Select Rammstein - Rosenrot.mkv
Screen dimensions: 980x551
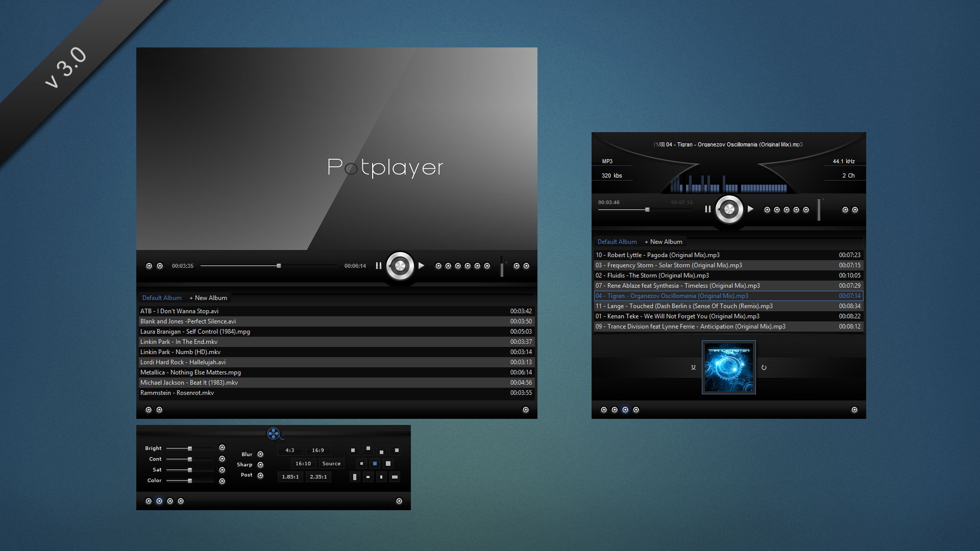(336, 393)
